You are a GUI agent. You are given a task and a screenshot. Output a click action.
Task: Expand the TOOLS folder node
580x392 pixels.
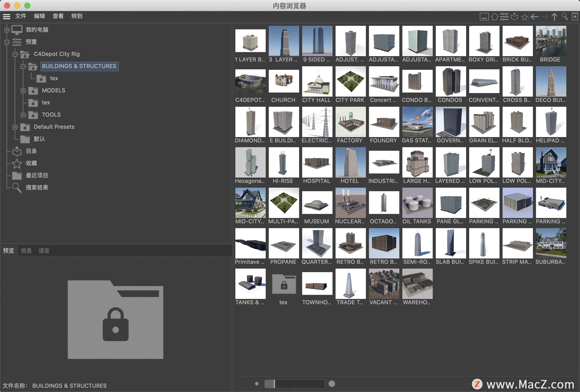coord(23,115)
